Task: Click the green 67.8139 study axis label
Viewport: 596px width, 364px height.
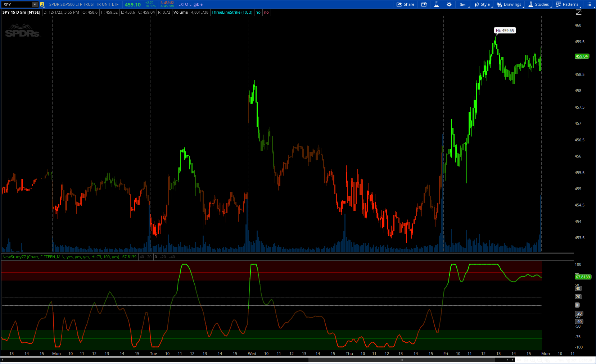Action: [583, 277]
